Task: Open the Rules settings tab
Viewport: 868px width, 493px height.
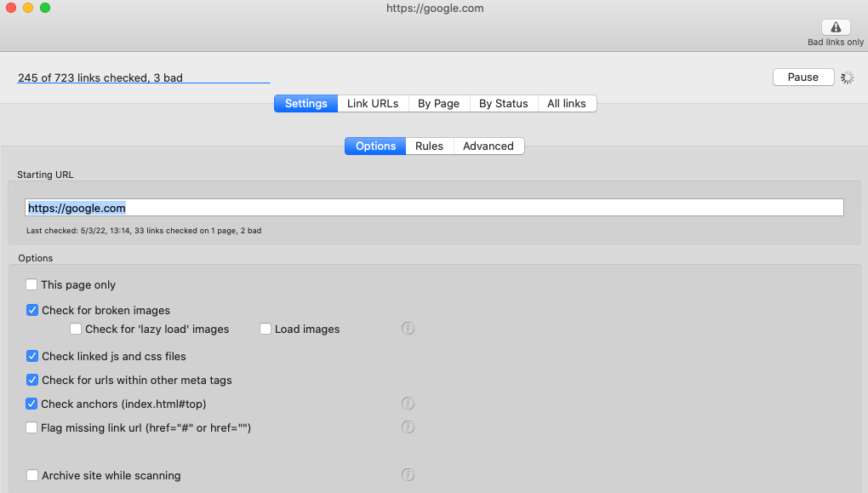Action: (x=429, y=146)
